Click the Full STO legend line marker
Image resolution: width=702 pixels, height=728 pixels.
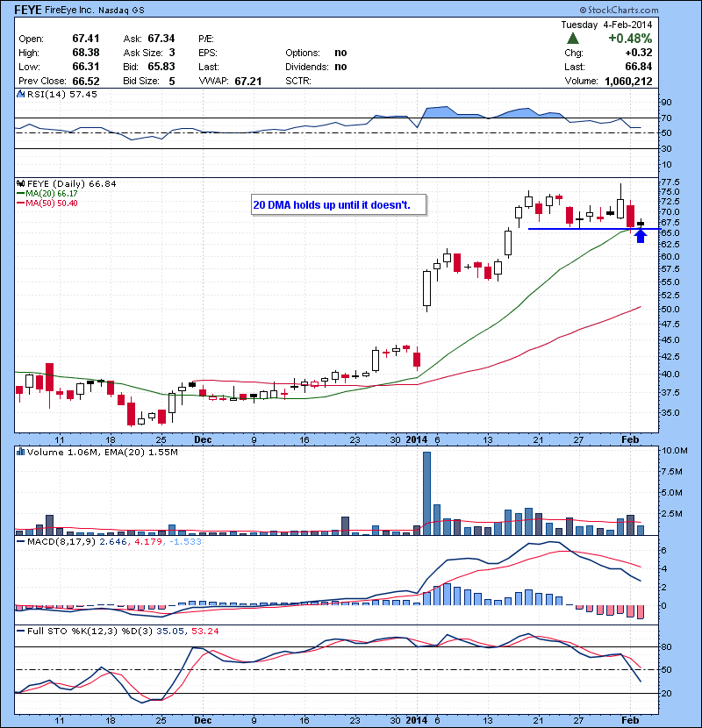pyautogui.click(x=20, y=631)
